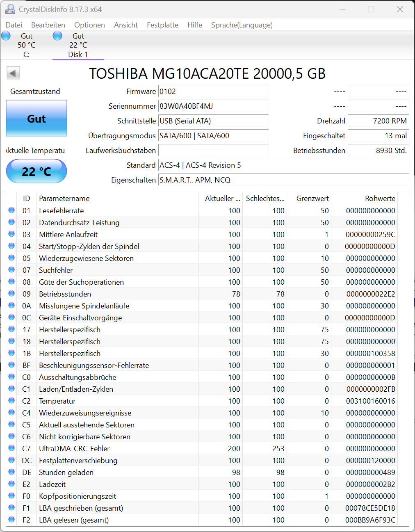Click status orb for attribute 09 Betriebsstunden
This screenshot has width=415, height=532.
(11, 293)
